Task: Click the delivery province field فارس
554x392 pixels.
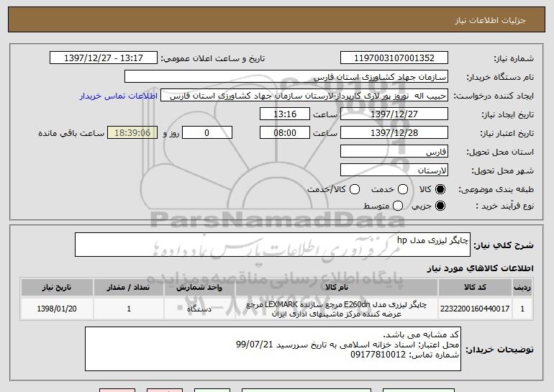Action: point(394,152)
